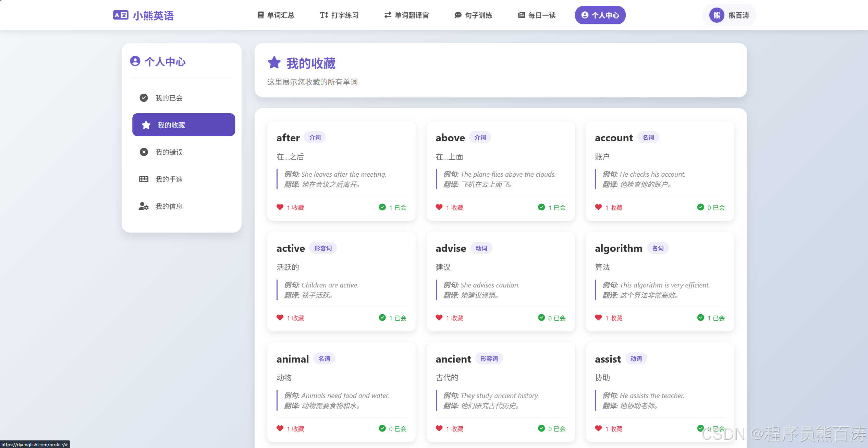Click the 介词 tag on the above card
The width and height of the screenshot is (868, 448).
pyautogui.click(x=480, y=137)
